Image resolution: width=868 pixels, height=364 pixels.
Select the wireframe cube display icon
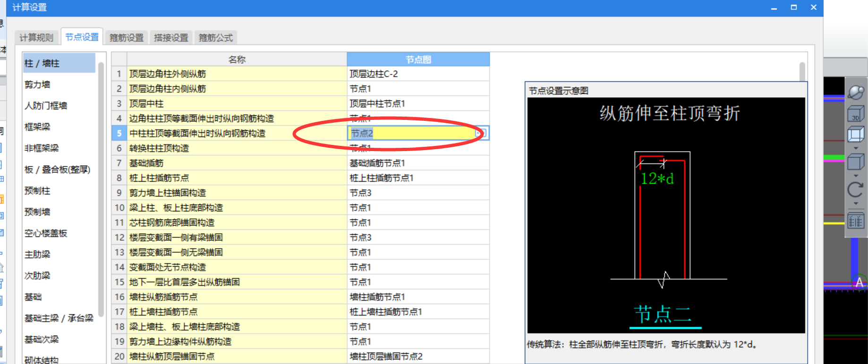coord(856,135)
